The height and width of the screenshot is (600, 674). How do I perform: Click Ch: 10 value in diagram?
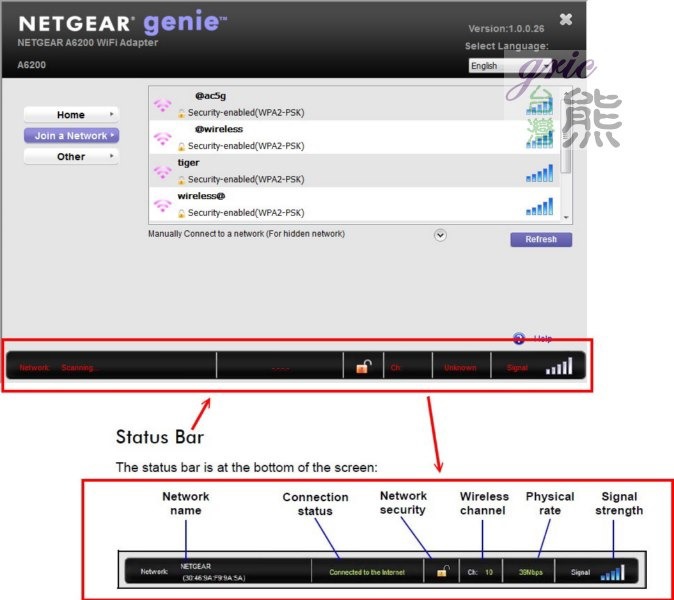tap(481, 572)
